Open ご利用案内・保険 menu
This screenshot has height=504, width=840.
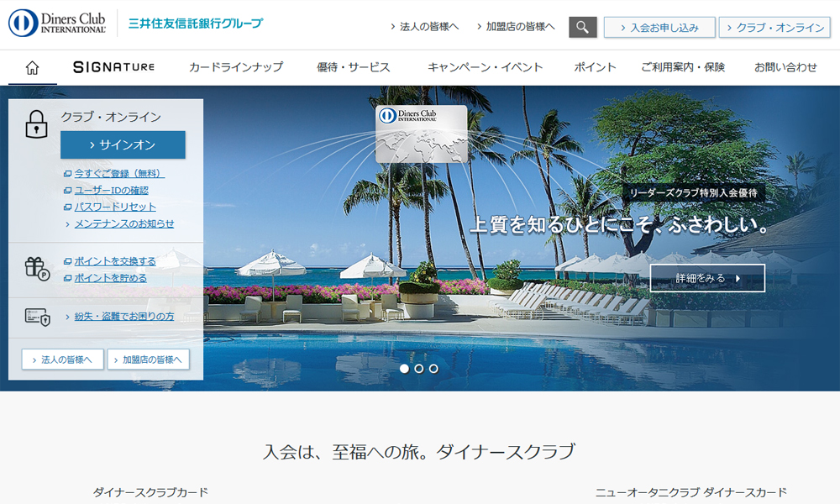click(x=683, y=67)
